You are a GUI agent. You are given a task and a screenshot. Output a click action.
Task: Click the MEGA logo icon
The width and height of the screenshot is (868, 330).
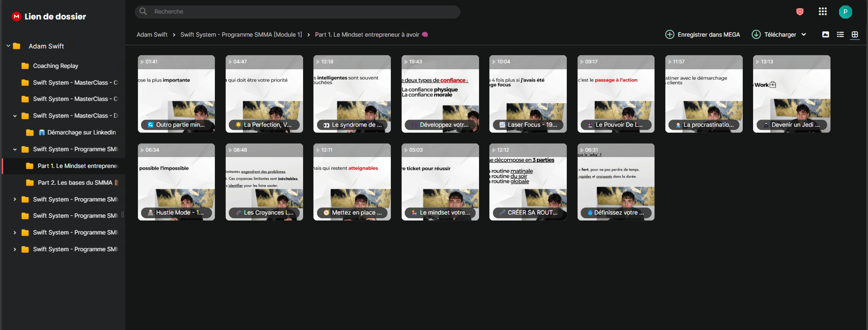coord(16,16)
